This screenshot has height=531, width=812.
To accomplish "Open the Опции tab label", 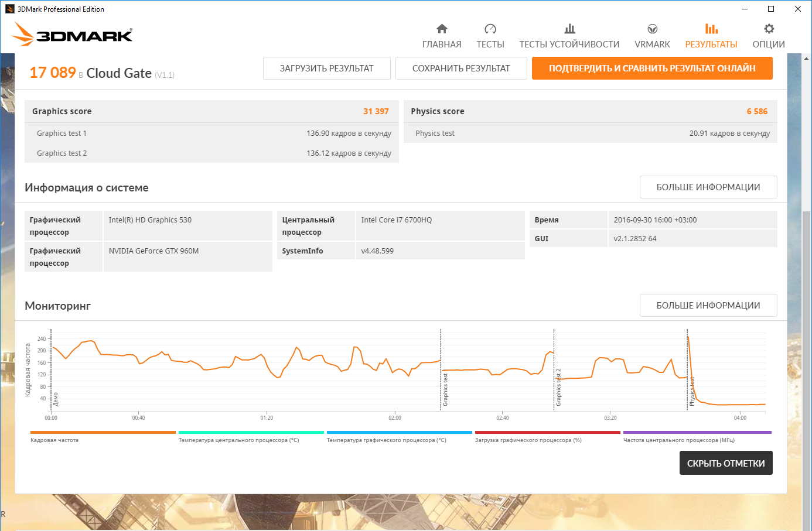I will point(769,44).
